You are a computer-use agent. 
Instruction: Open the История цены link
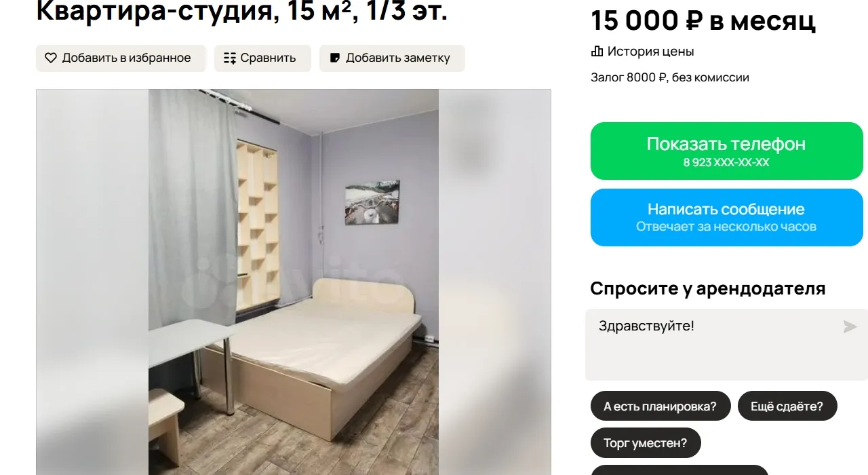(650, 52)
